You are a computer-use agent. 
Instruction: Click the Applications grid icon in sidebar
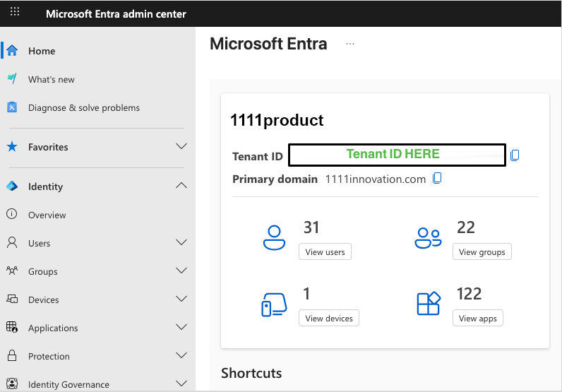pyautogui.click(x=12, y=327)
